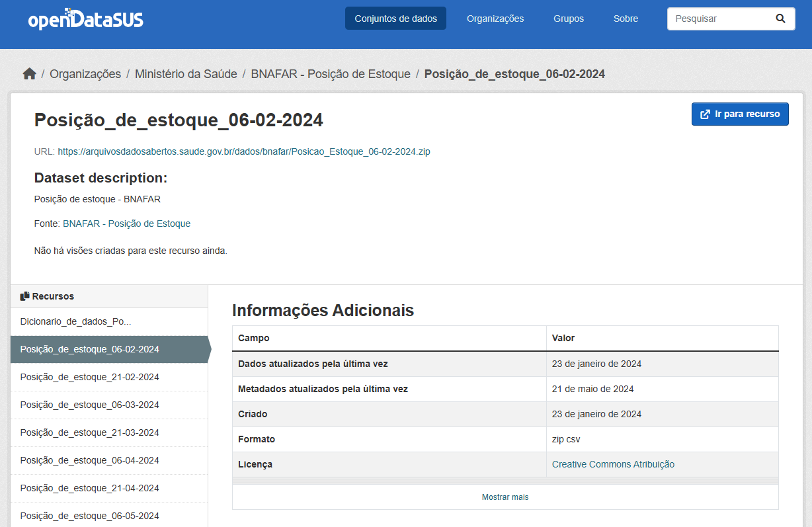This screenshot has width=812, height=527.
Task: Select the Posição_de_estoque_06-04-2024 resource
Action: (x=109, y=460)
